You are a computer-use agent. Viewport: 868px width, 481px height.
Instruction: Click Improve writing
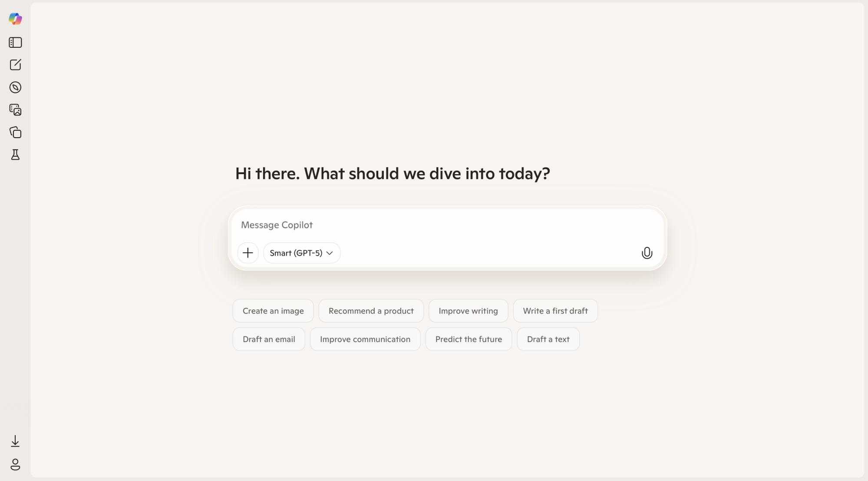[468, 311]
